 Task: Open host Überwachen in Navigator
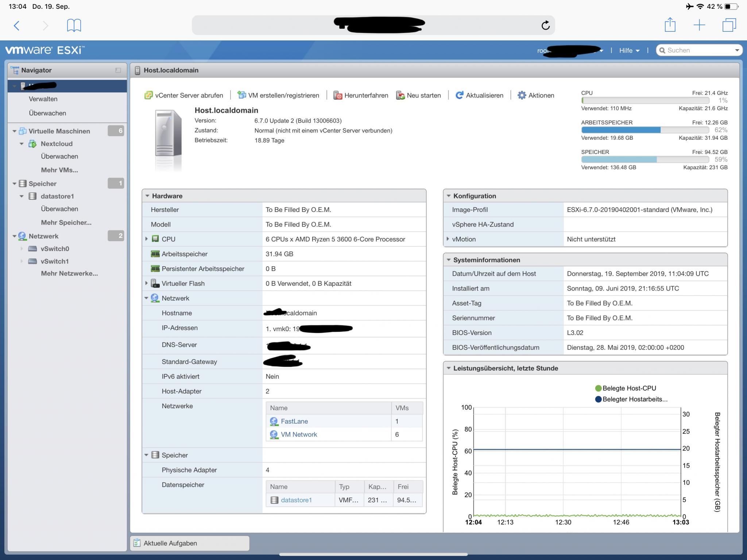(x=47, y=113)
